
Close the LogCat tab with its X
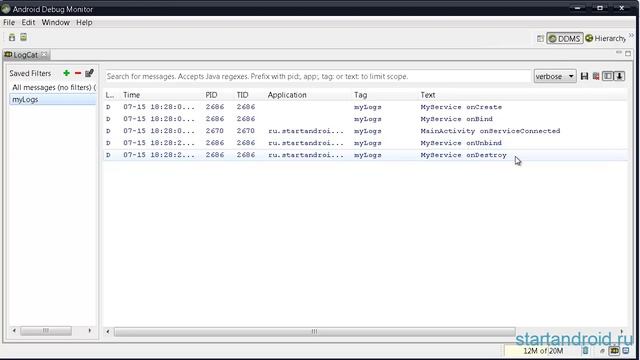pos(44,54)
